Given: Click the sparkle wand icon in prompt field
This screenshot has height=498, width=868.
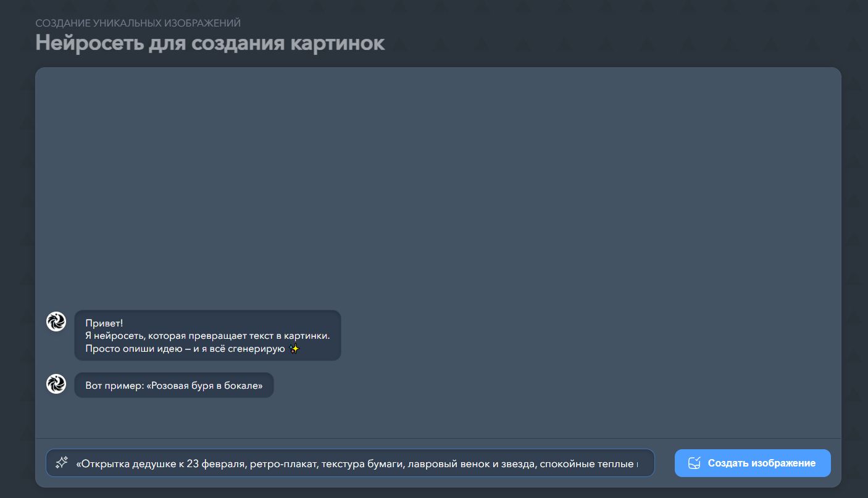Looking at the screenshot, I should [x=61, y=463].
